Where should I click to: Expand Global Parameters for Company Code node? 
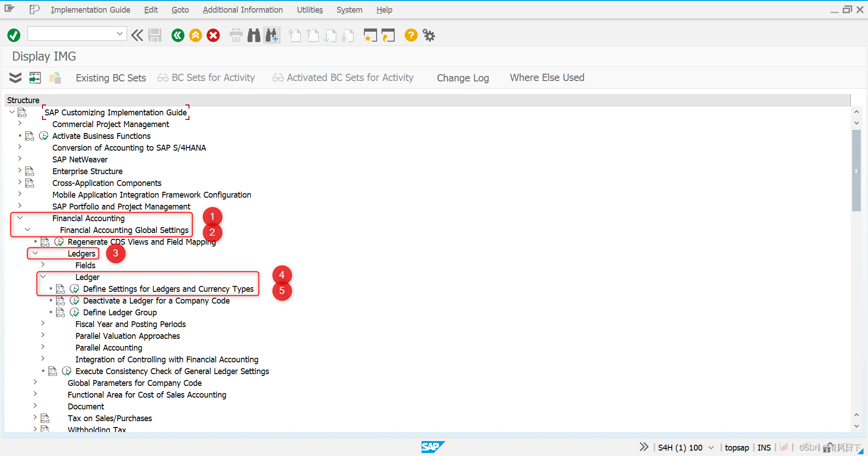coord(35,382)
